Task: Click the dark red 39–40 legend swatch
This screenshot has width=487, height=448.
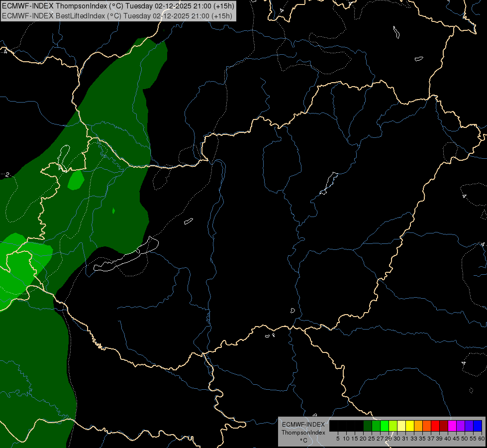Action: [444, 426]
